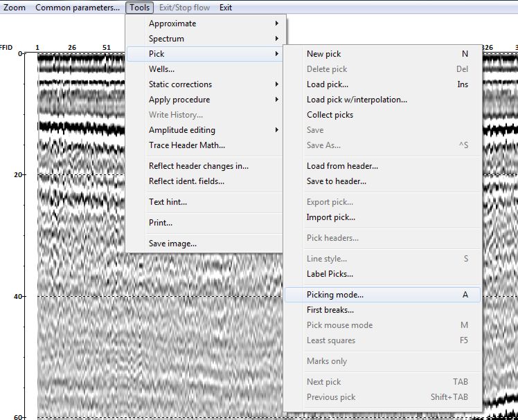Viewport: 518px width, 420px height.
Task: Select Print from Tools menu
Action: 204,223
